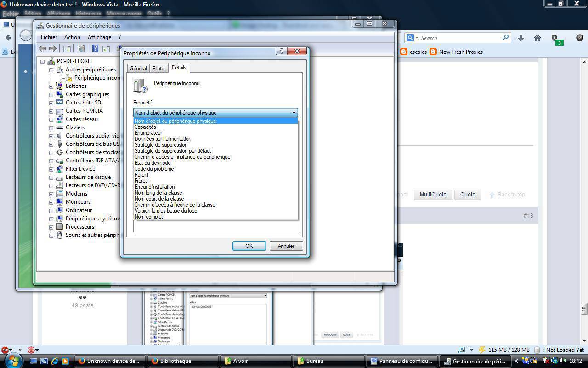Collapse the Autres périphériques node

[x=51, y=69]
